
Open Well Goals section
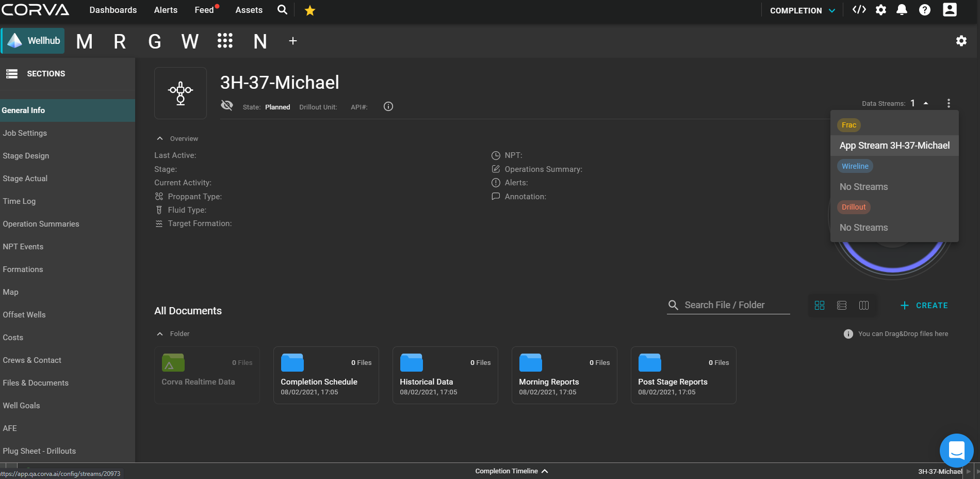click(x=68, y=406)
